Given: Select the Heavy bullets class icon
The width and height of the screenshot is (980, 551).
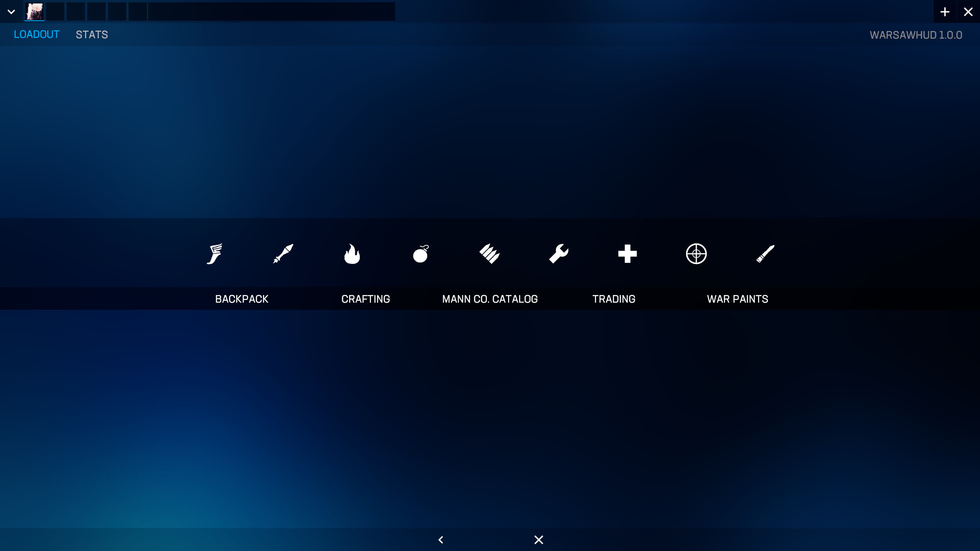Looking at the screenshot, I should (x=490, y=254).
